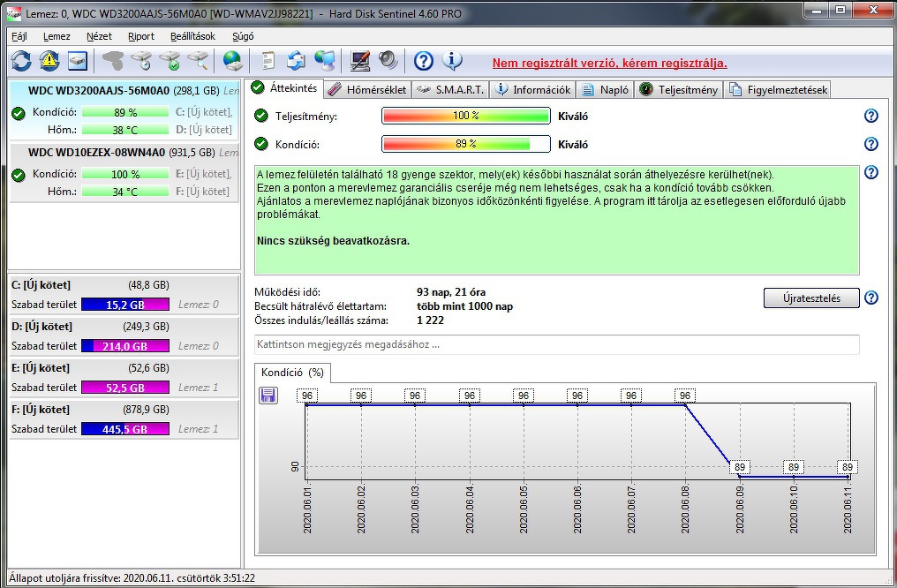The height and width of the screenshot is (588, 897).
Task: Click the 100 % condition bar of WD10EZEX
Action: point(125,174)
